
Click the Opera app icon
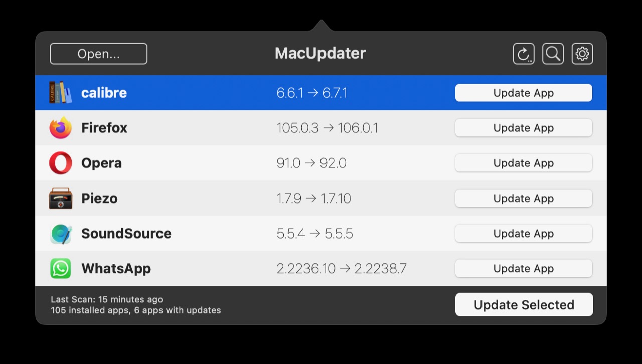click(60, 163)
